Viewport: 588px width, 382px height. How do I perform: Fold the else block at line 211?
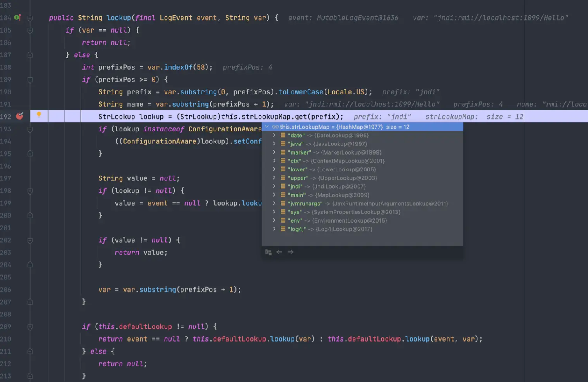pos(30,352)
